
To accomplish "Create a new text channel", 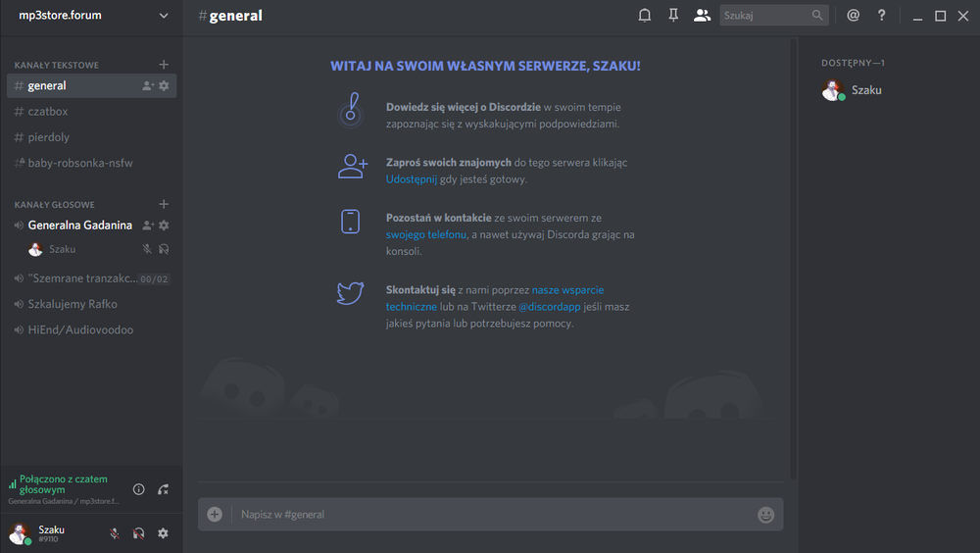I will [164, 65].
